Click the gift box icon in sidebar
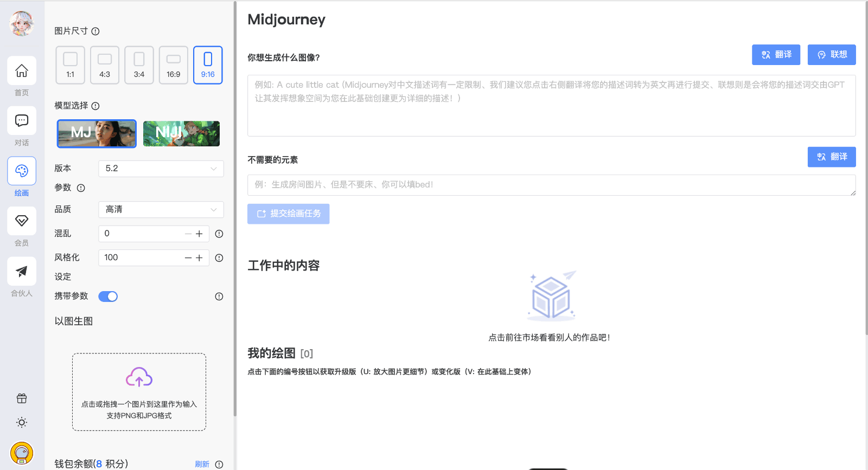 (22, 398)
